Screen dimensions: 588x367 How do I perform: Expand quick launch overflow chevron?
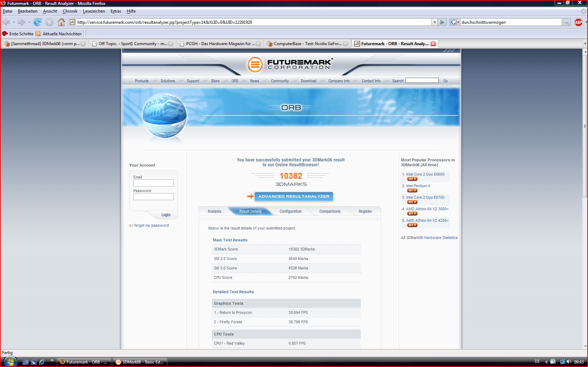52,360
